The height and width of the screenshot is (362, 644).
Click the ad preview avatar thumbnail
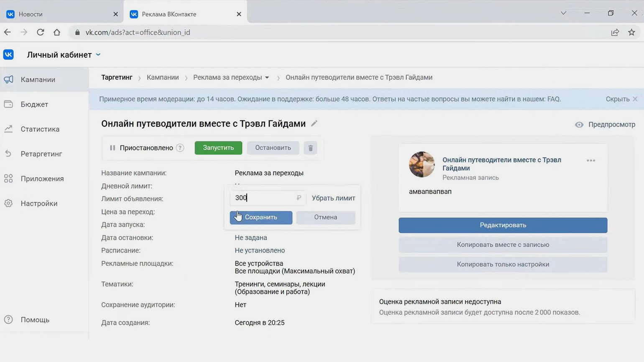click(x=422, y=164)
